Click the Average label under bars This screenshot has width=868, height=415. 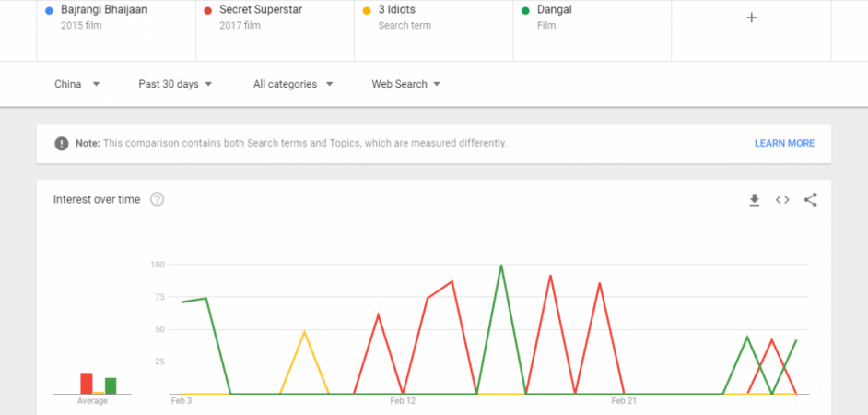(x=92, y=401)
